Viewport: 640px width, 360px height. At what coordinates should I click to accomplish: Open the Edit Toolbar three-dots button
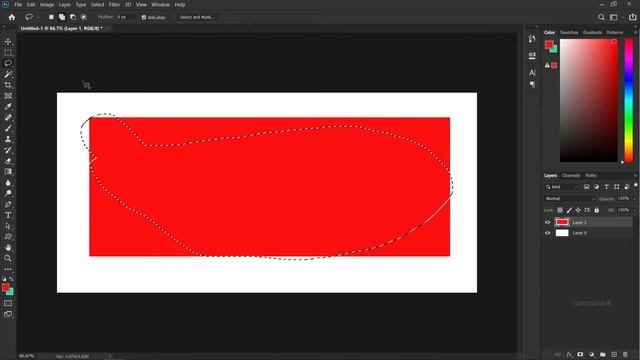[8, 269]
